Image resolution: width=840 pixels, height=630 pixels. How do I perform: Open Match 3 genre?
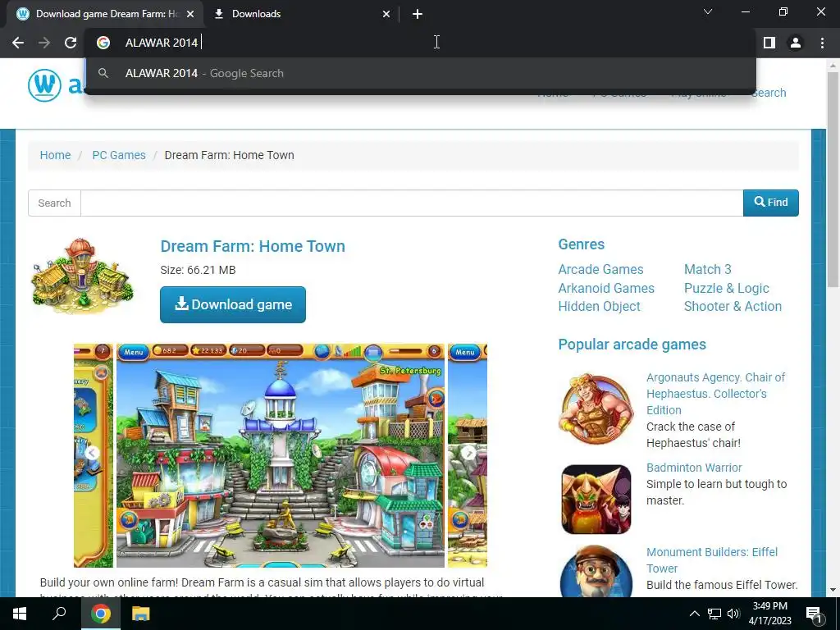707,269
